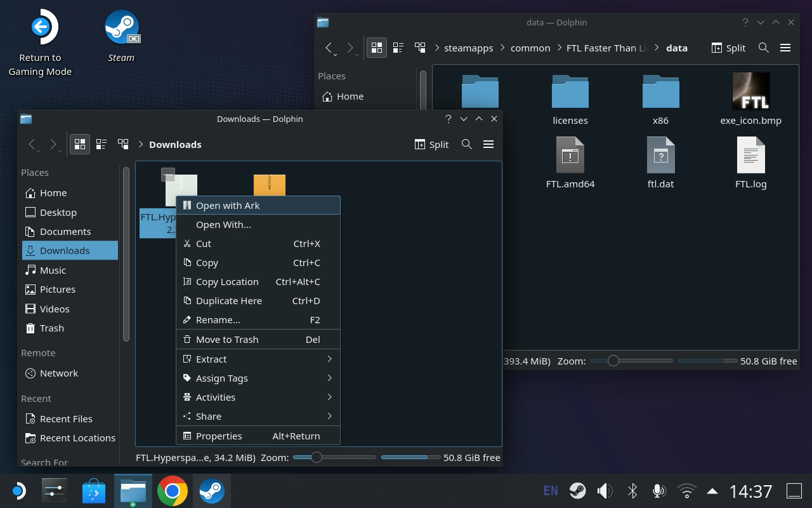
Task: Switch to Compact view in Downloads window
Action: 101,144
